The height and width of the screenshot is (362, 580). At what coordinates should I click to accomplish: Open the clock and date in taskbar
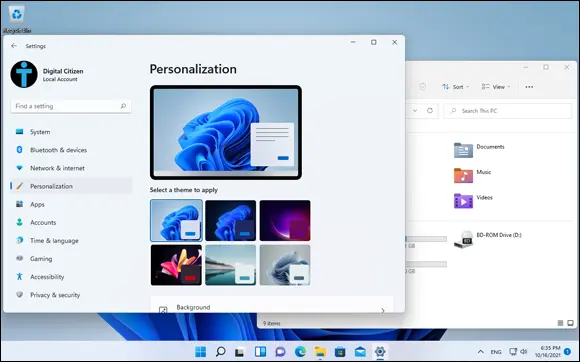[548, 352]
